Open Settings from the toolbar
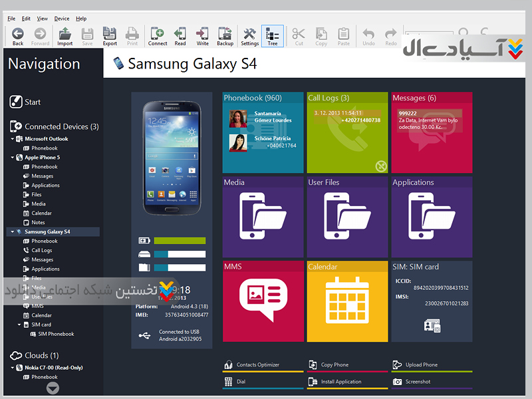This screenshot has width=532, height=399. (249, 36)
